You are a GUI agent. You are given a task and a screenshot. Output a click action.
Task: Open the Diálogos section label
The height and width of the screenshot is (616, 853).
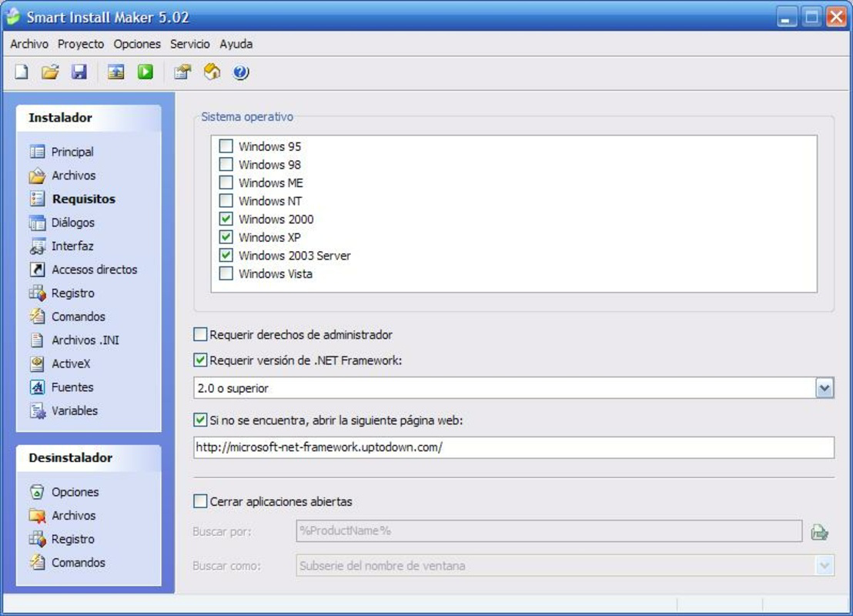(x=73, y=223)
